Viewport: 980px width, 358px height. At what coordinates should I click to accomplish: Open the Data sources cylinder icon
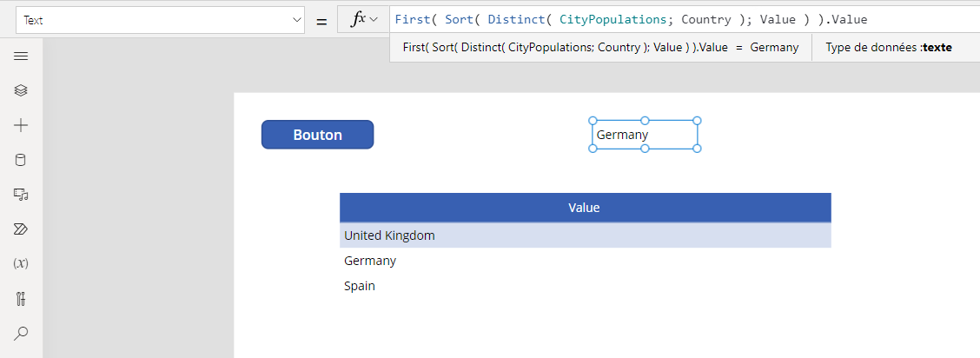click(x=22, y=160)
